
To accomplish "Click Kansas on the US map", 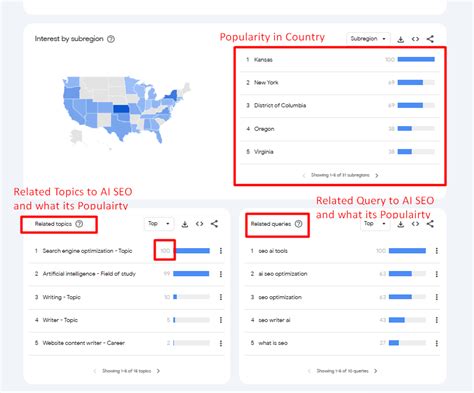I will pos(120,109).
